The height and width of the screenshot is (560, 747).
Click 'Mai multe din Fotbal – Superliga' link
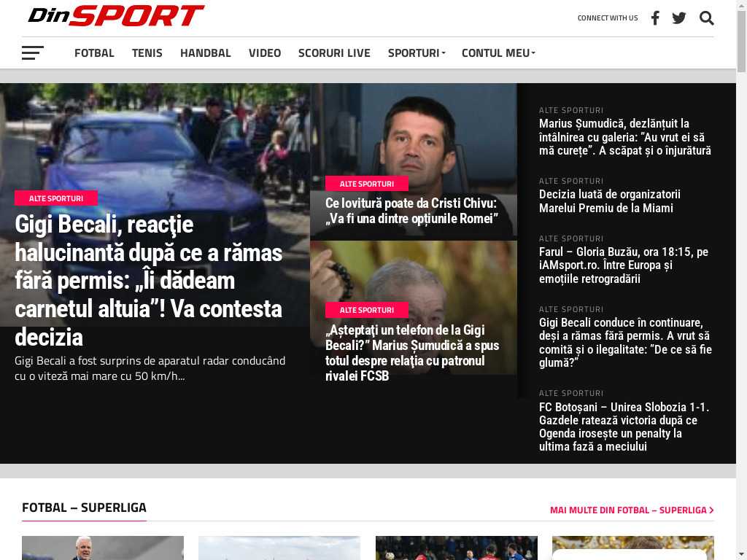click(632, 510)
